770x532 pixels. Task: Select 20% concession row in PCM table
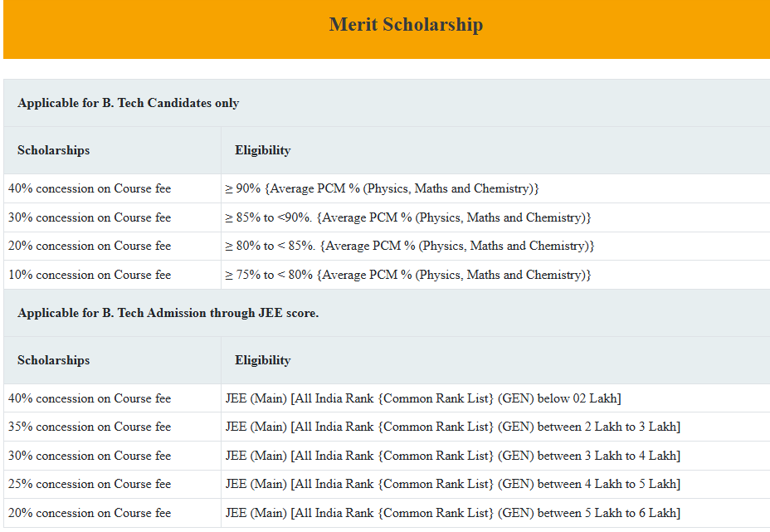pos(90,246)
